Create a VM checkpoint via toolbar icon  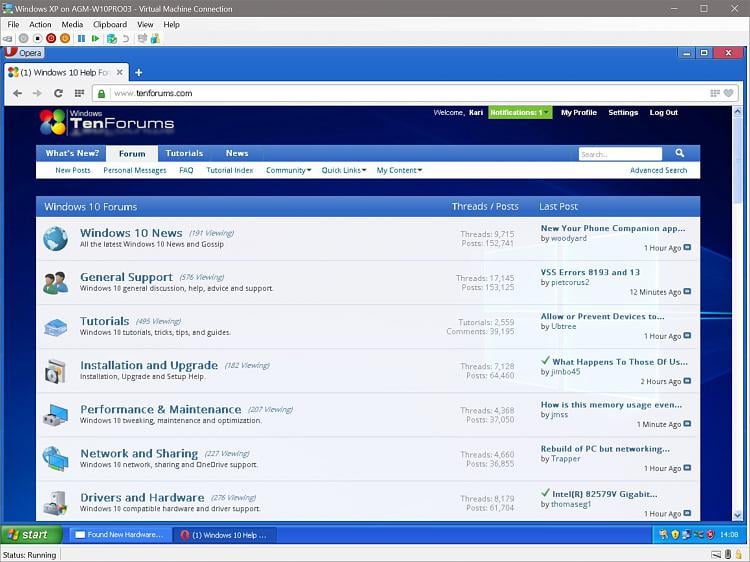point(111,39)
